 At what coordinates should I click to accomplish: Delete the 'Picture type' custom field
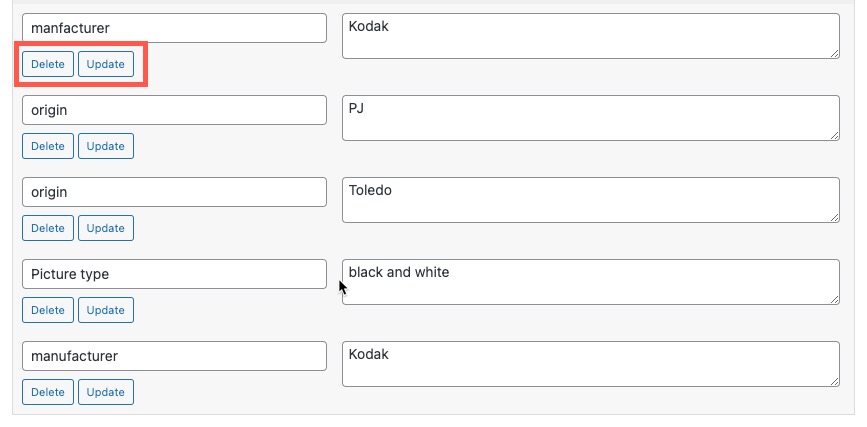click(47, 310)
